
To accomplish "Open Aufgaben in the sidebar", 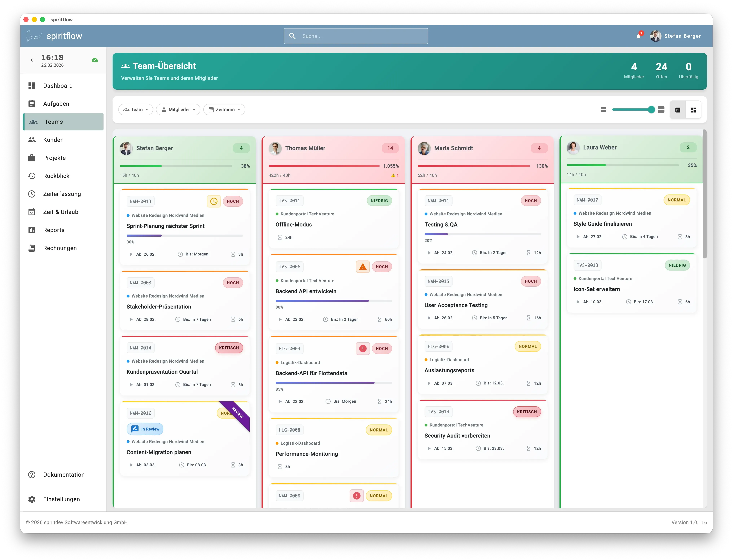I will (63, 104).
